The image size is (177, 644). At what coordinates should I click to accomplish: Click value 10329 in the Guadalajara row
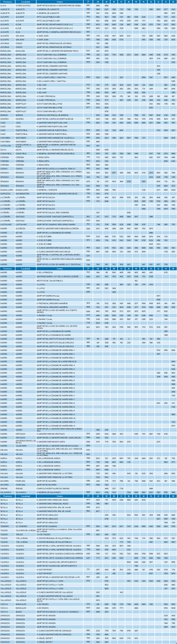point(173,190)
